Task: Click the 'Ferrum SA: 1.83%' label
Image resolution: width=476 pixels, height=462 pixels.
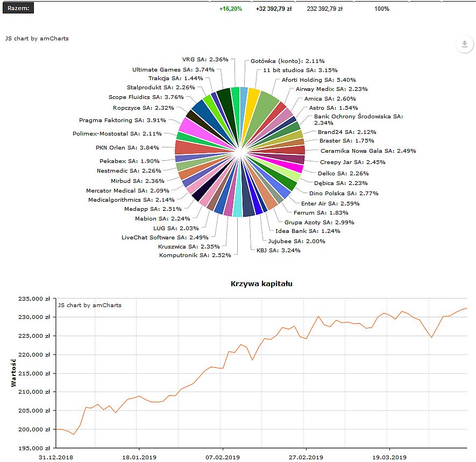Action: click(x=321, y=213)
